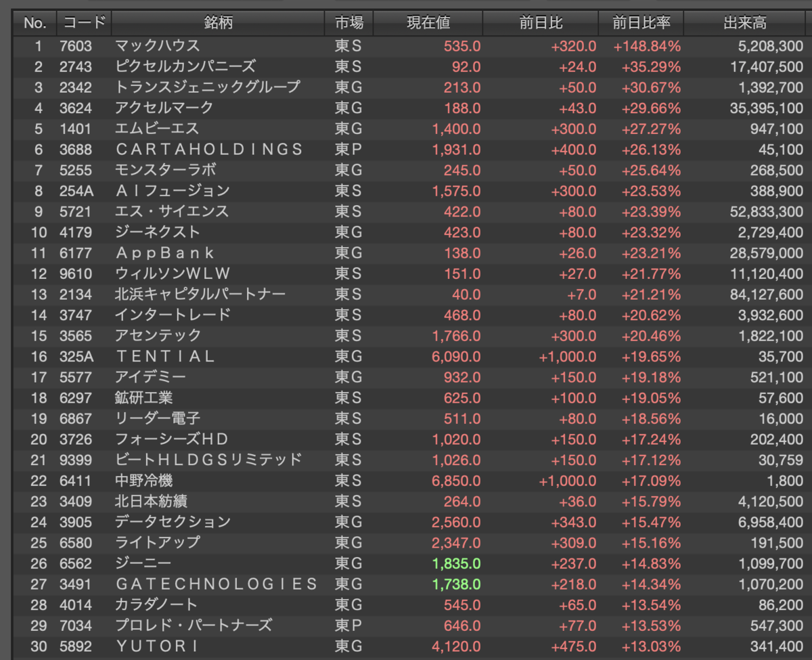This screenshot has width=812, height=660.
Task: Select the マックハウス stock row
Action: coord(413,46)
